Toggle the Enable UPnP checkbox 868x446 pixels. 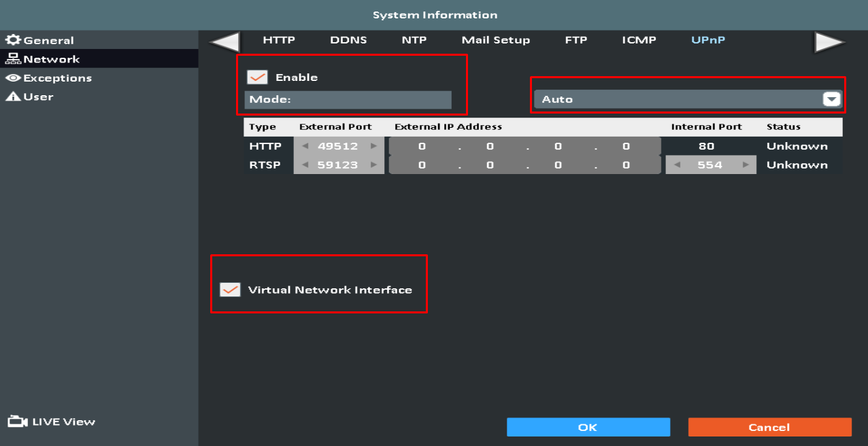(x=257, y=78)
